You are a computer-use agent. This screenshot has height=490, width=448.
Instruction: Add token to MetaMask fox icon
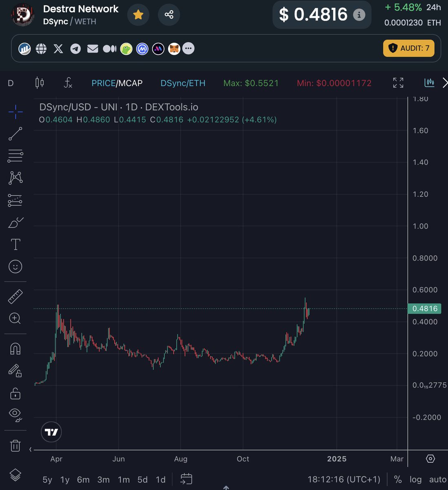click(174, 49)
